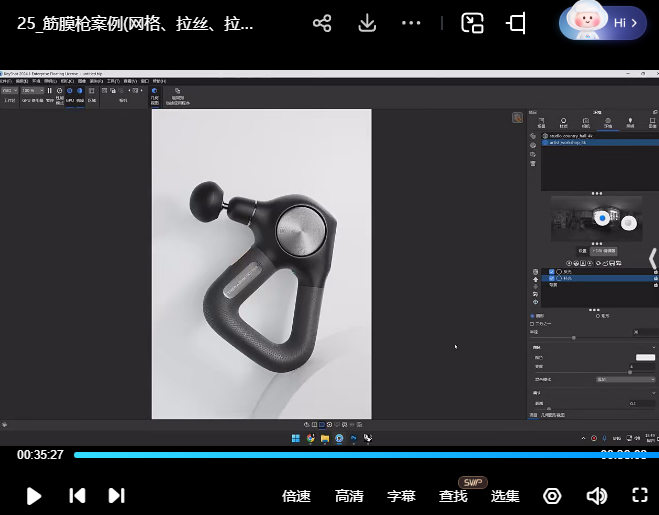Mute the video with the speaker icon
The width and height of the screenshot is (659, 515).
(x=597, y=495)
